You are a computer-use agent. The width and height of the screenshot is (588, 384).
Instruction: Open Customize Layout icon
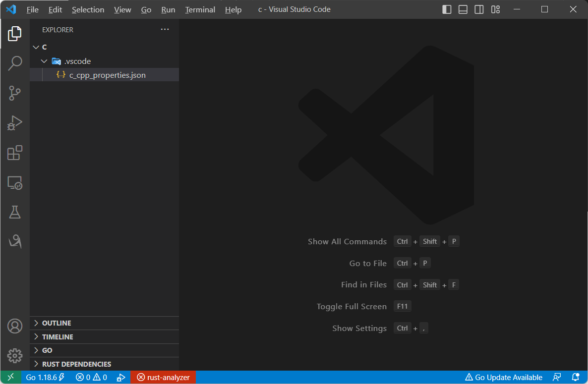click(495, 9)
